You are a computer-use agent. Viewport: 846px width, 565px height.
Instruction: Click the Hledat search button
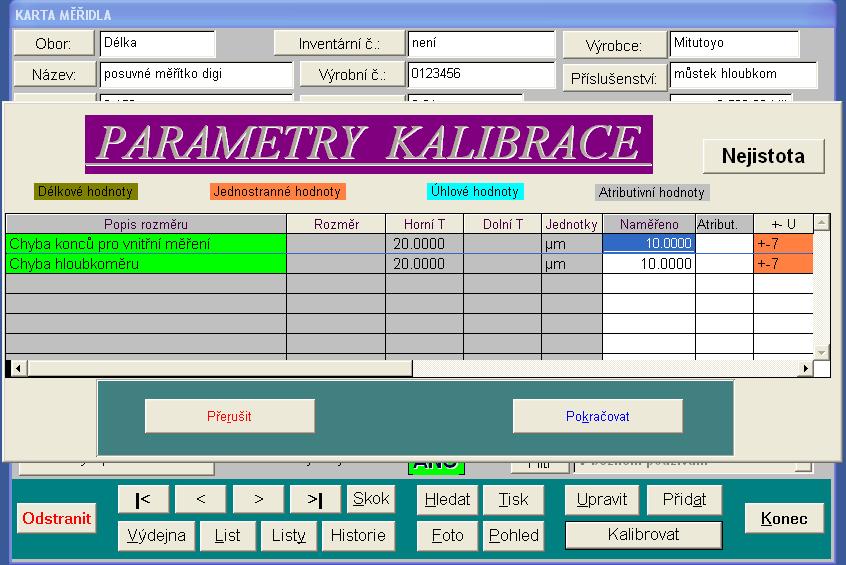pyautogui.click(x=447, y=500)
